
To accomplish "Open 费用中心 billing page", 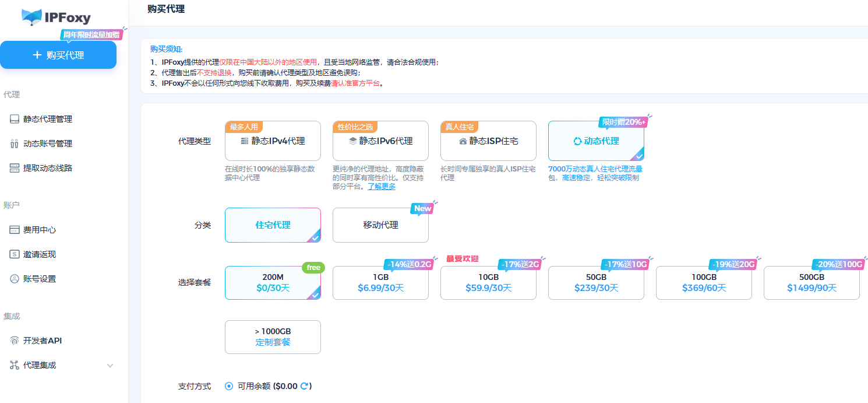I will coord(39,230).
